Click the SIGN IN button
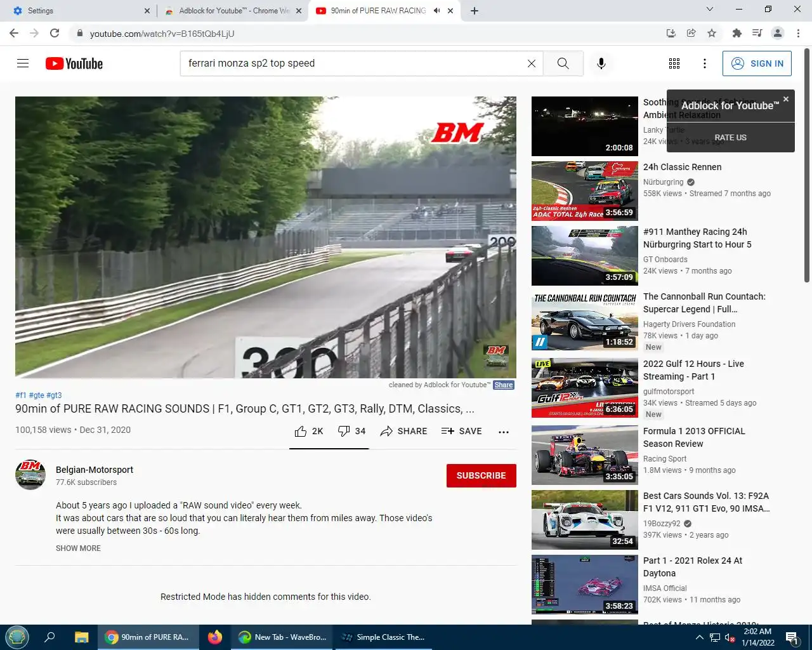The width and height of the screenshot is (812, 650). click(757, 63)
